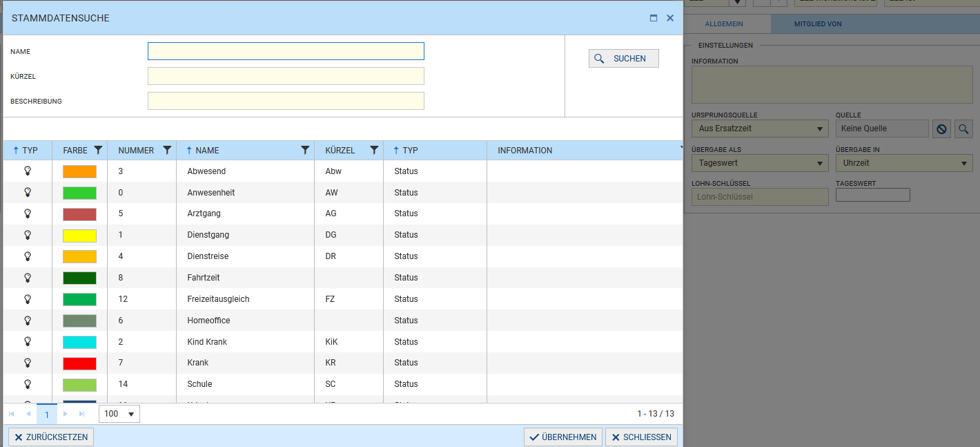This screenshot has width=980, height=447.
Task: Open filter for the KÜRZEL column
Action: coord(374,150)
